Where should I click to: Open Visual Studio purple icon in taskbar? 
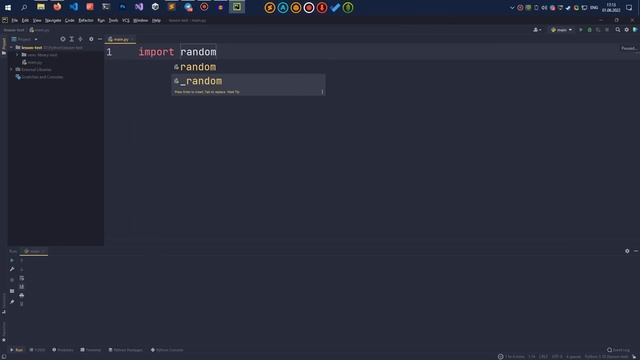coord(139,7)
